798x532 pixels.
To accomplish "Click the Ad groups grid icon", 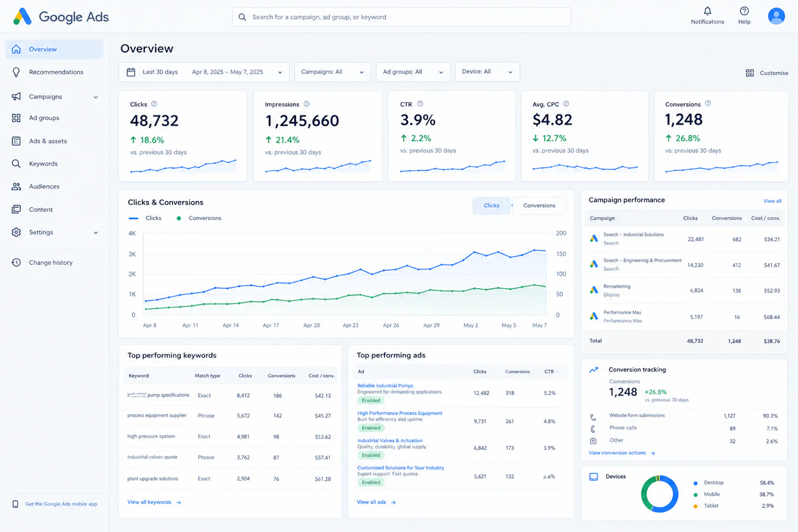I will [x=16, y=118].
